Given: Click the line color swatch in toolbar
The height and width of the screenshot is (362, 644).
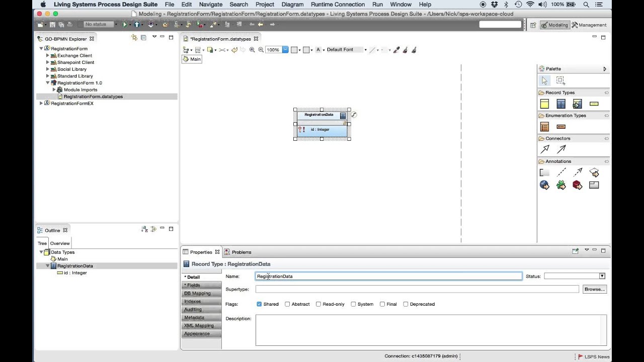Looking at the screenshot, I should pyautogui.click(x=306, y=50).
